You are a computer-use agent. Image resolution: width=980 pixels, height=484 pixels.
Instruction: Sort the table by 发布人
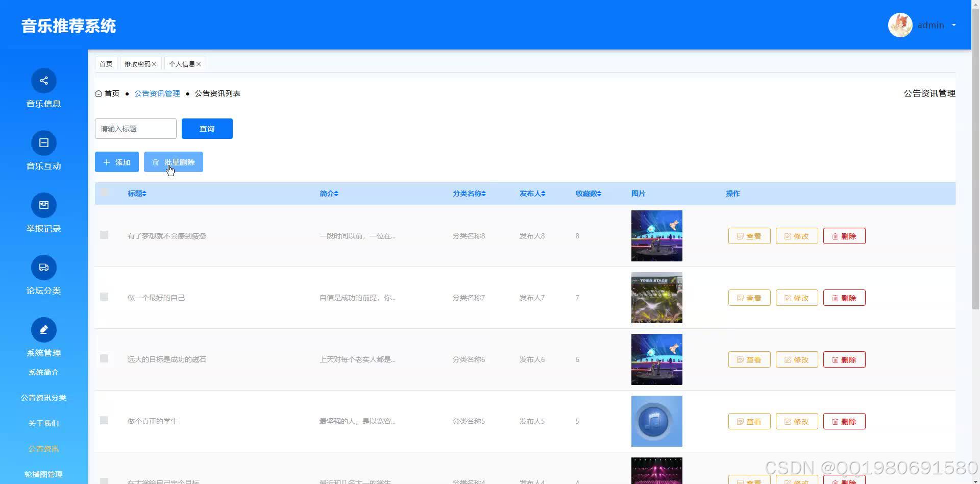click(544, 193)
